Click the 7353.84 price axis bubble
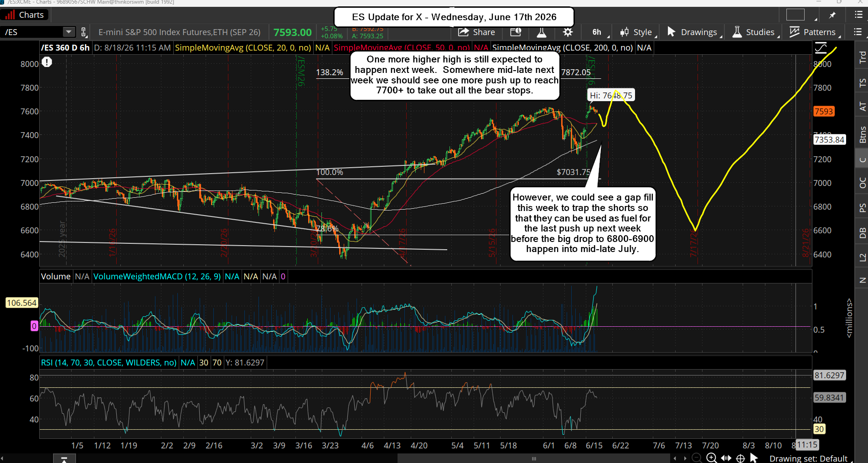 830,140
